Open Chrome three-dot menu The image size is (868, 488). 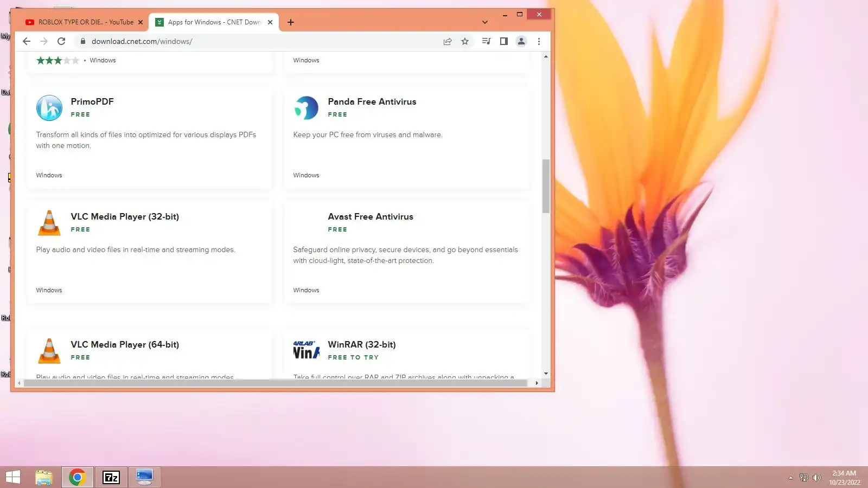click(x=539, y=41)
